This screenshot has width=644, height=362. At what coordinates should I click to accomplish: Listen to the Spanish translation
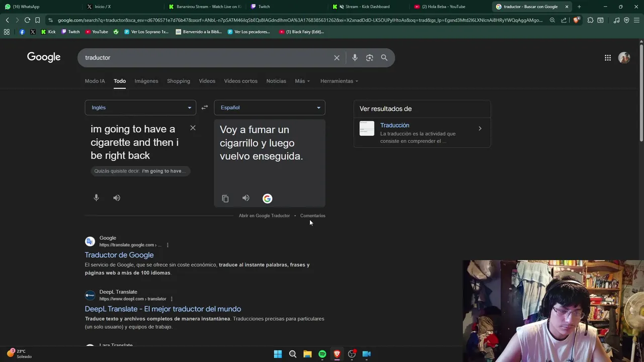coord(246,198)
